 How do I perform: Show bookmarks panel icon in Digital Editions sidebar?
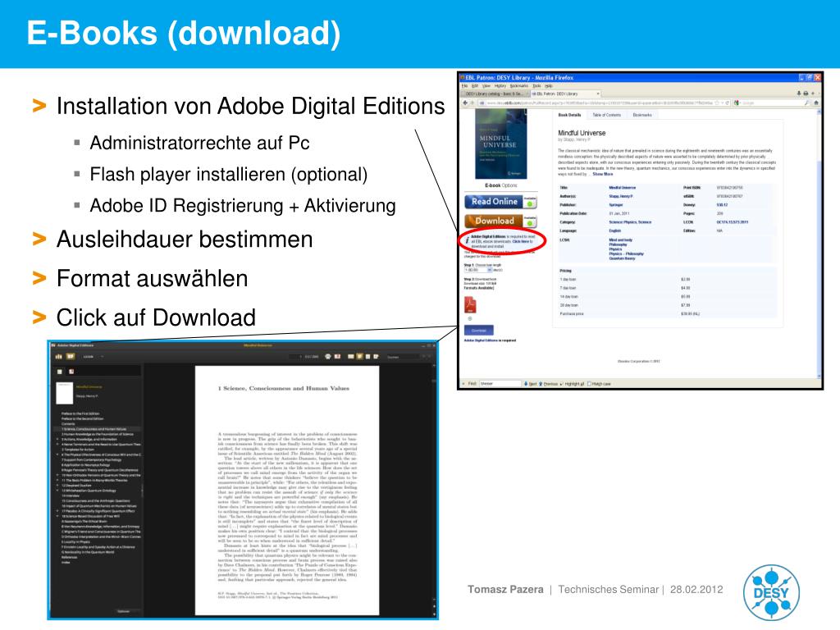point(71,372)
